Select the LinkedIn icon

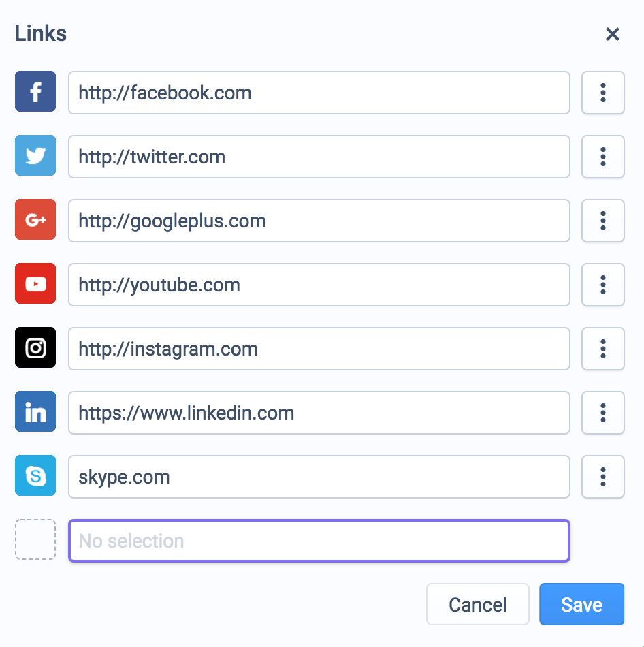click(35, 411)
